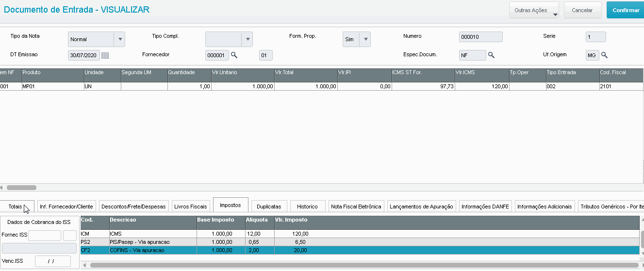Click the Numero field 000010
Viewport: 644px width, 271px height.
480,37
